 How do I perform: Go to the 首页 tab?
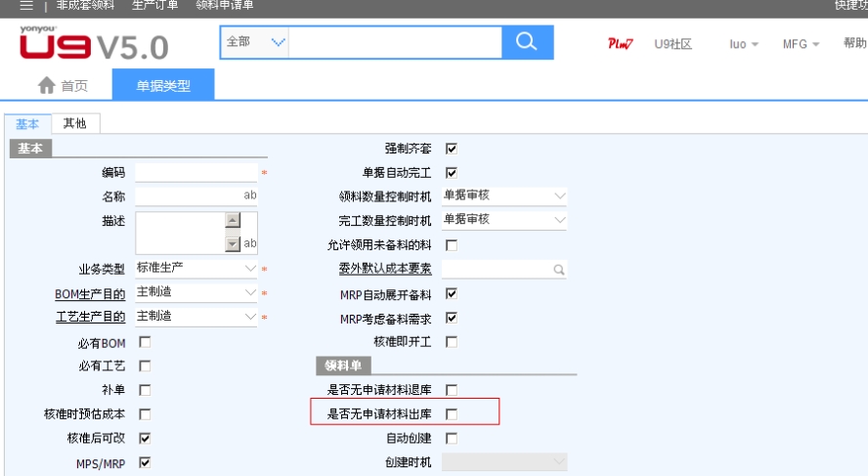coord(63,85)
